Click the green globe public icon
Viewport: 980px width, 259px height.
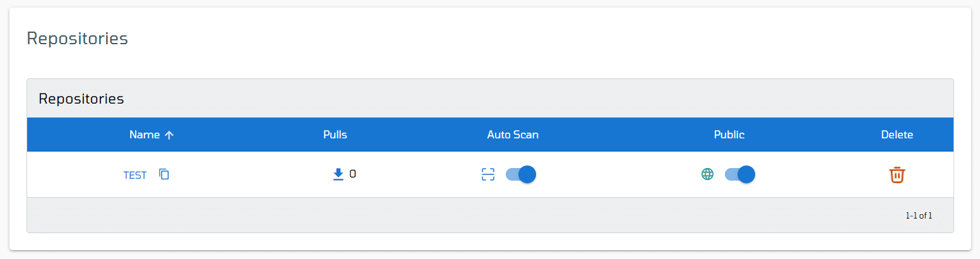point(707,174)
